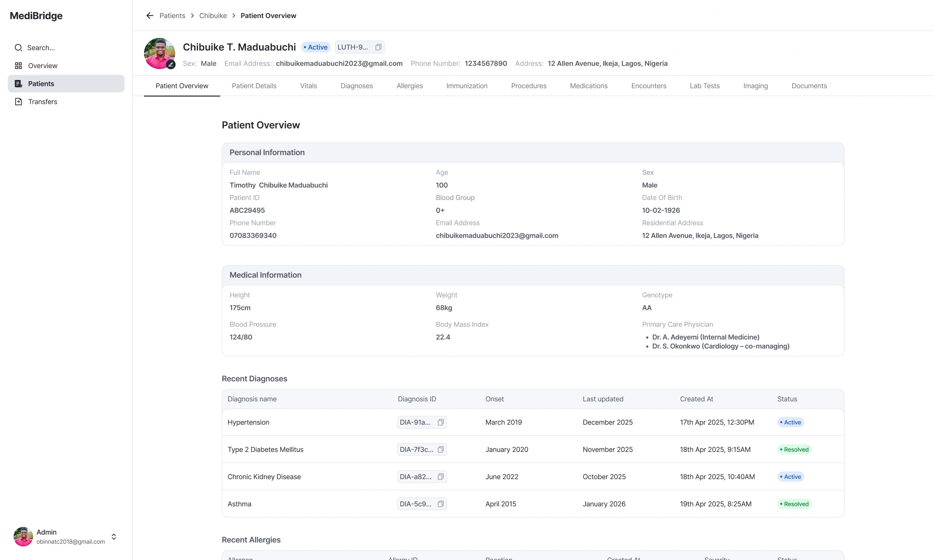Copy the Asthma diagnosis ID
Viewport: 934px width, 560px height.
point(440,504)
